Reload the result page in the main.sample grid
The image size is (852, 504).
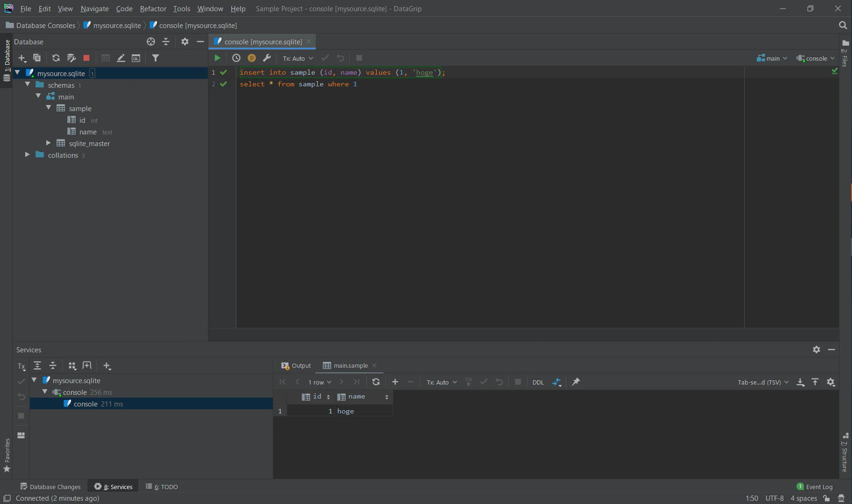[376, 382]
